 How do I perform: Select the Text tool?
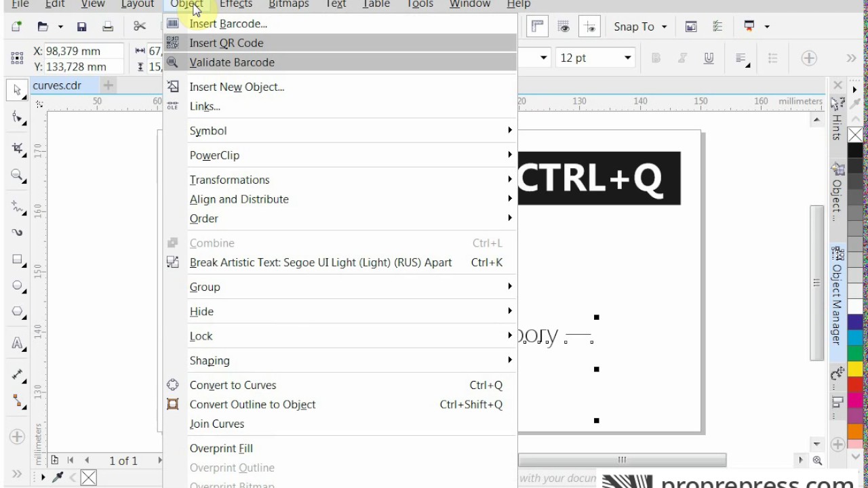click(x=17, y=343)
